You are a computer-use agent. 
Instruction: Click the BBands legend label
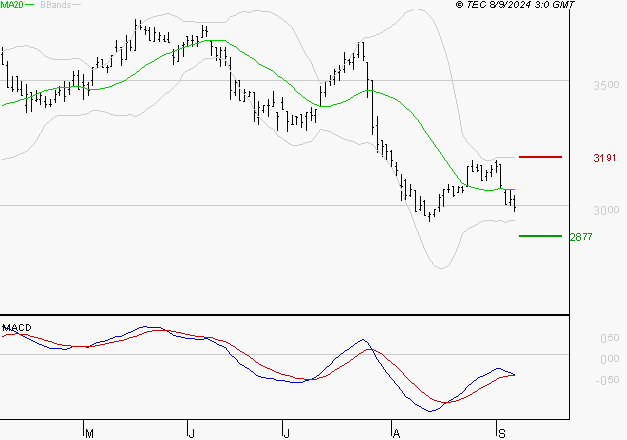point(56,5)
